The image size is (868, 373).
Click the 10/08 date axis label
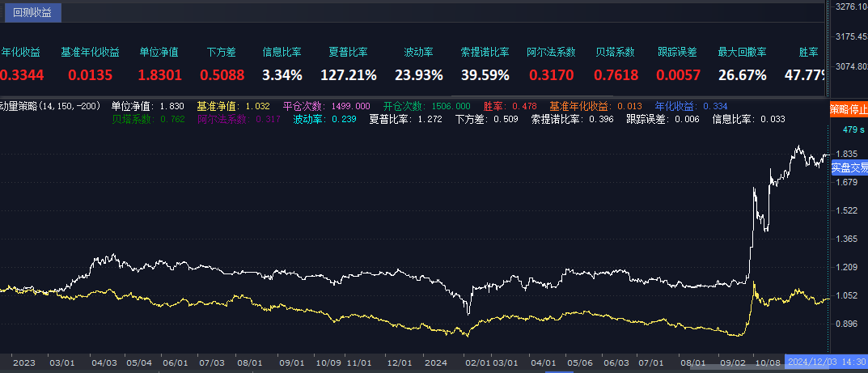pos(767,362)
